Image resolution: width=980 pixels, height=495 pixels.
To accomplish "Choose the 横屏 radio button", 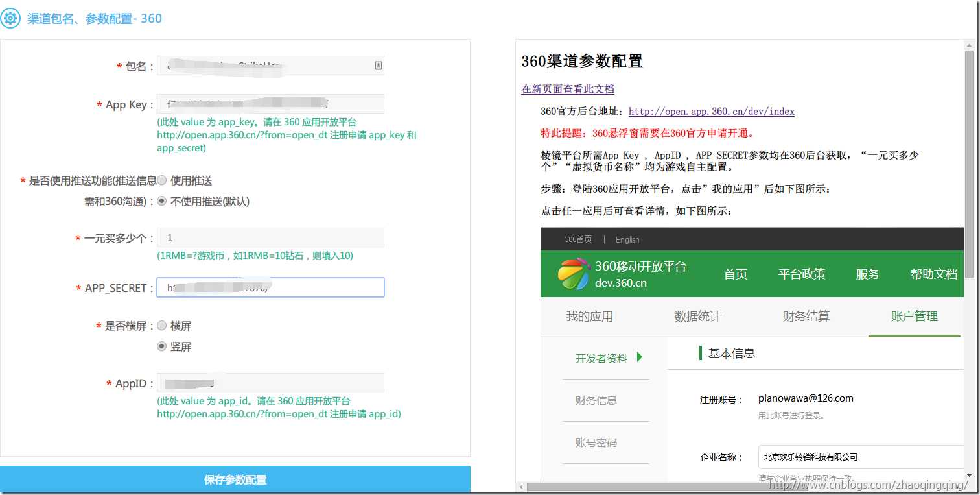I will click(x=162, y=326).
